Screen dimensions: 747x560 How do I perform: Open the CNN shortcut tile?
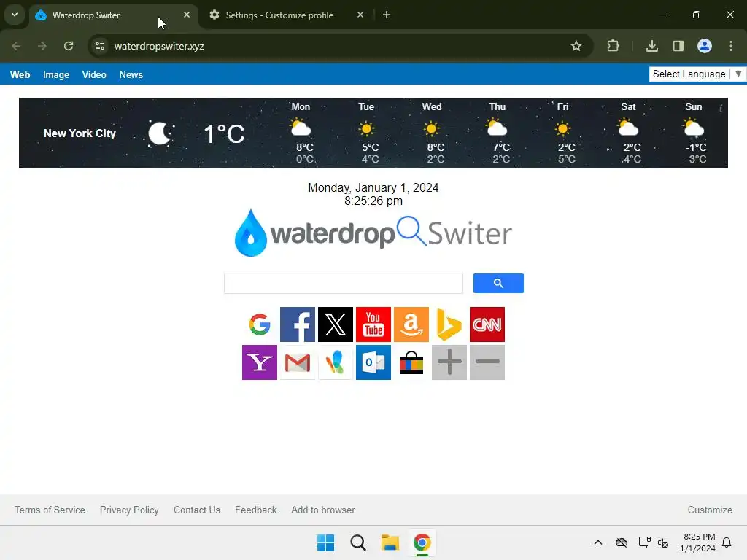pyautogui.click(x=487, y=324)
